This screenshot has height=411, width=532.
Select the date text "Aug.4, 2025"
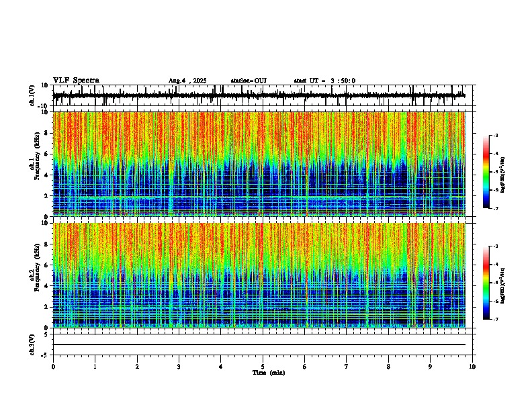(187, 81)
